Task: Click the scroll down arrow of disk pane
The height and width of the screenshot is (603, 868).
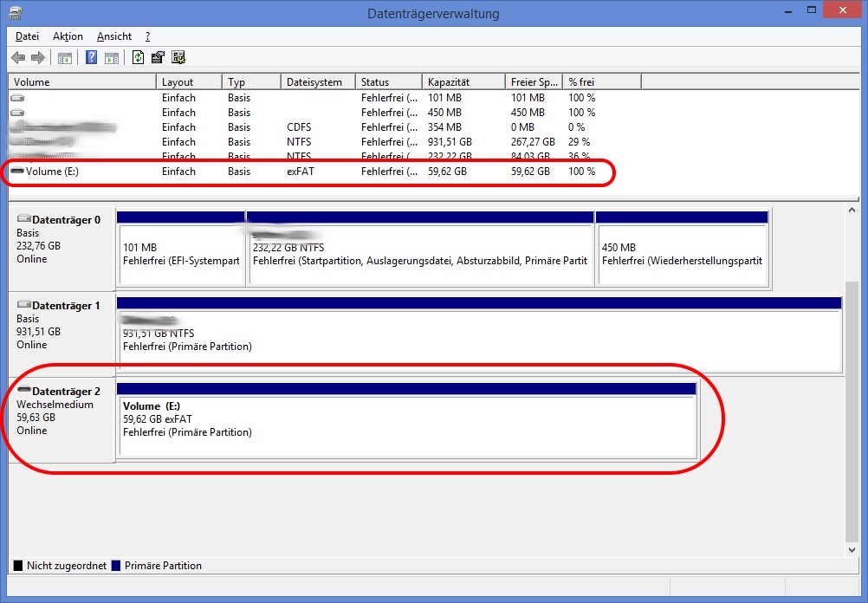Action: pos(852,547)
